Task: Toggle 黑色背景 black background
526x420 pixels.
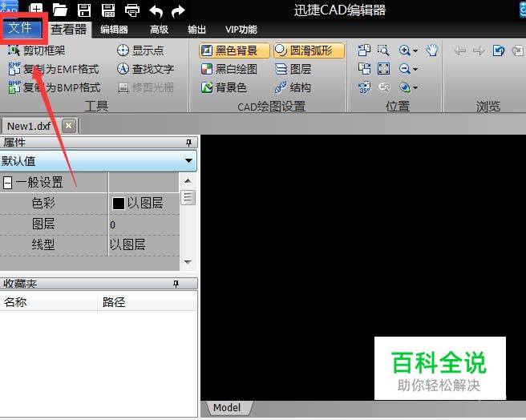Action: (234, 50)
